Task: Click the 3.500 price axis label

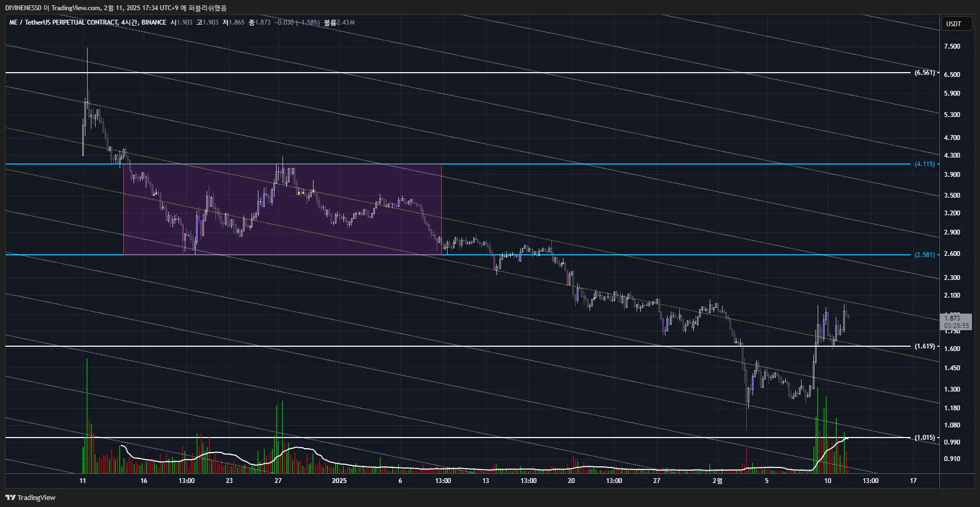Action: [x=952, y=196]
